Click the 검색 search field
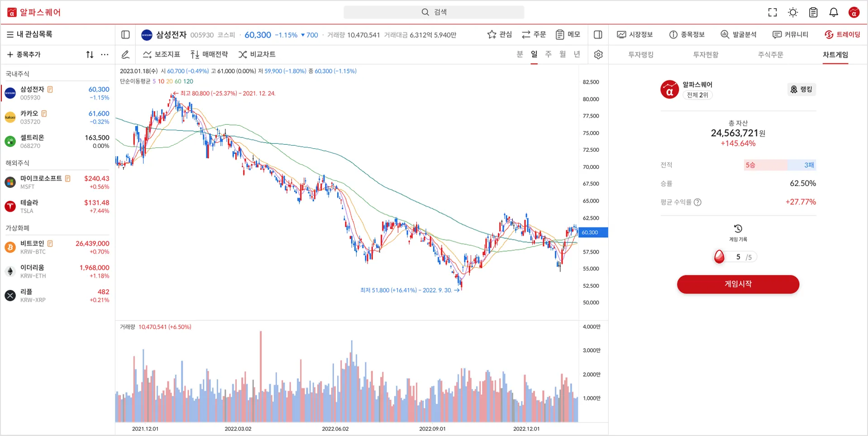Viewport: 868px width, 436px height. pyautogui.click(x=434, y=12)
